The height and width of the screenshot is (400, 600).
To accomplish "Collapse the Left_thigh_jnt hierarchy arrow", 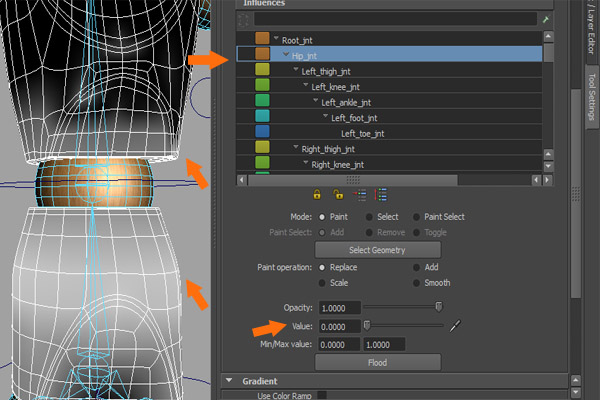I will coord(295,70).
